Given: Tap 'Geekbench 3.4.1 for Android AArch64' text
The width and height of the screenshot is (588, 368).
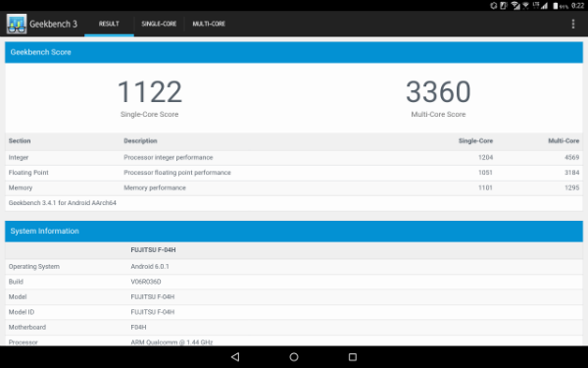Looking at the screenshot, I should pos(63,203).
